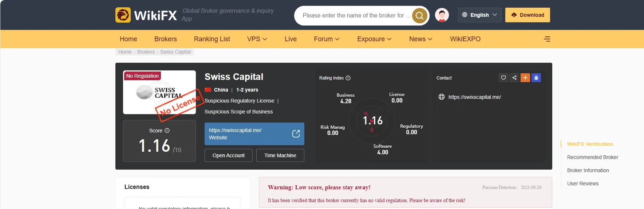The width and height of the screenshot is (644, 209).
Task: Click the blue report bug icon
Action: point(536,78)
